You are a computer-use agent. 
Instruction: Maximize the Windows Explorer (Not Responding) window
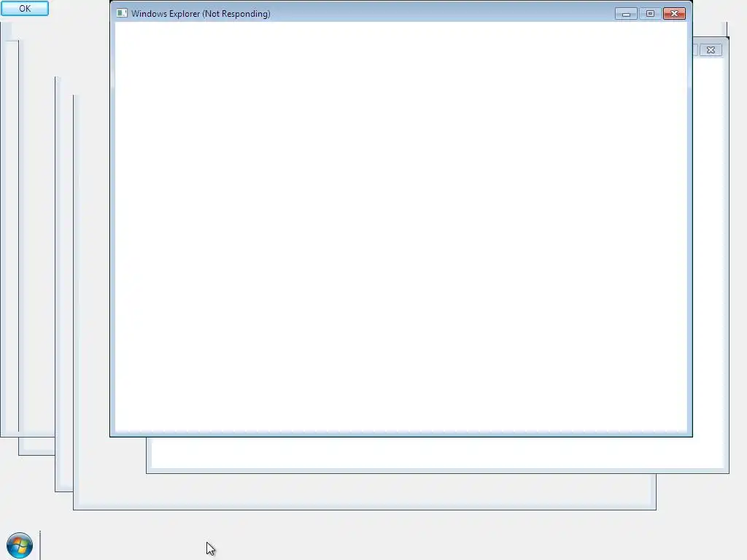(650, 14)
